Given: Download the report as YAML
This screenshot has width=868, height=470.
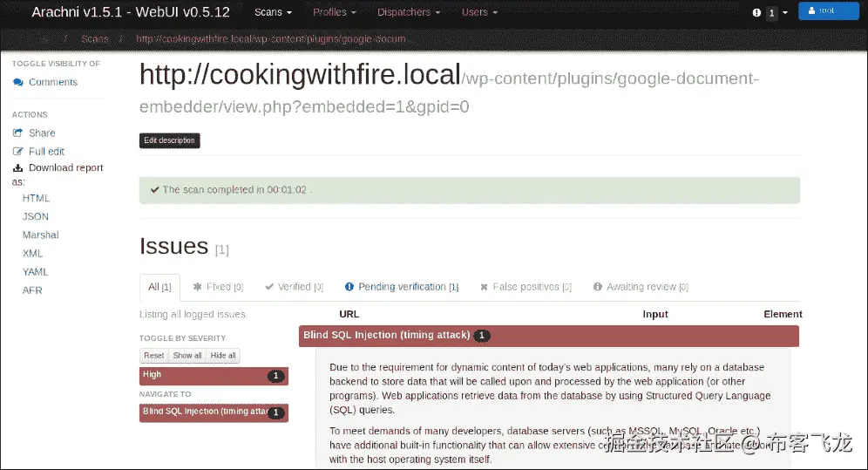Looking at the screenshot, I should (36, 272).
